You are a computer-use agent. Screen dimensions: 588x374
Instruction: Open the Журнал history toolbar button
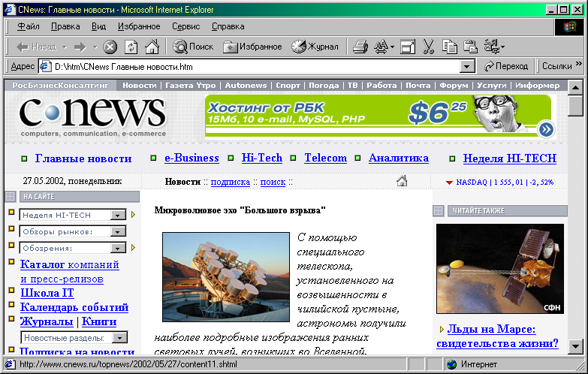[315, 47]
